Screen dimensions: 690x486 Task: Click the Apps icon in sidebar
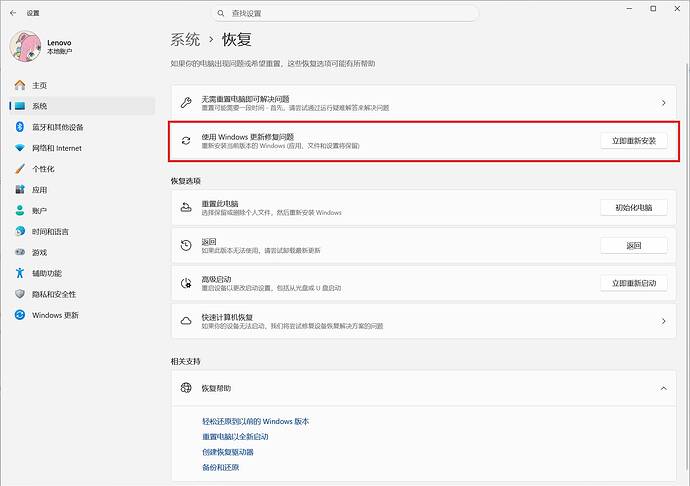click(x=20, y=190)
